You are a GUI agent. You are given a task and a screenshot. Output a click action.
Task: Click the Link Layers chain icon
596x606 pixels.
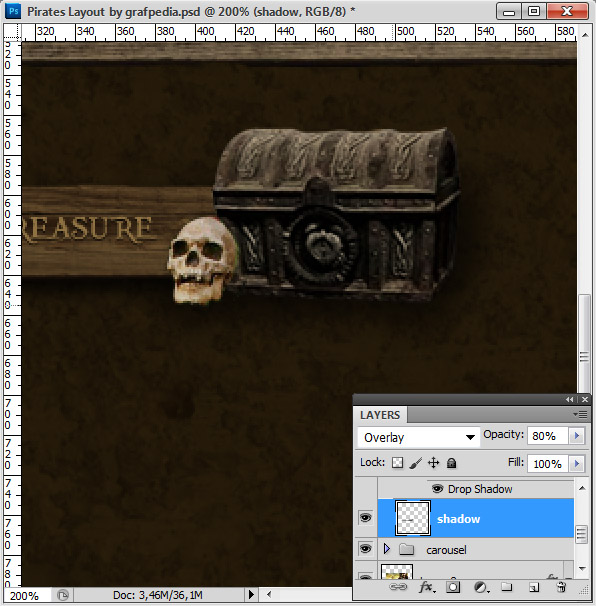[398, 587]
